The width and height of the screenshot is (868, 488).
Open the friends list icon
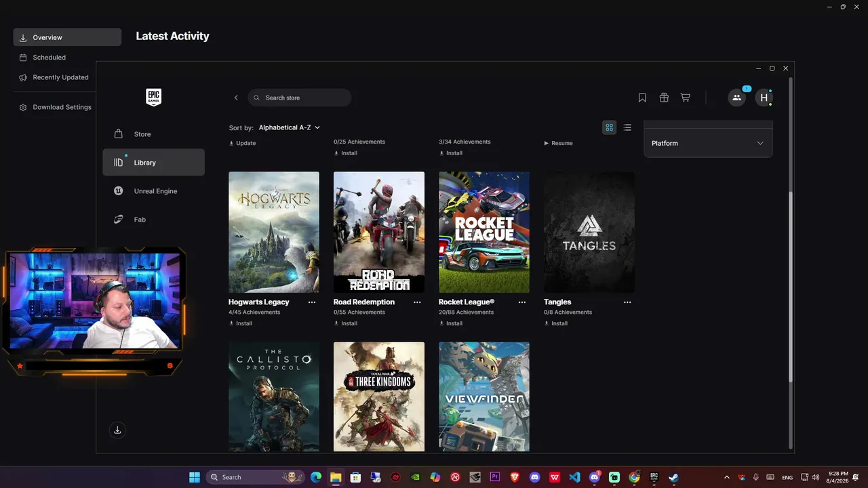[736, 98]
